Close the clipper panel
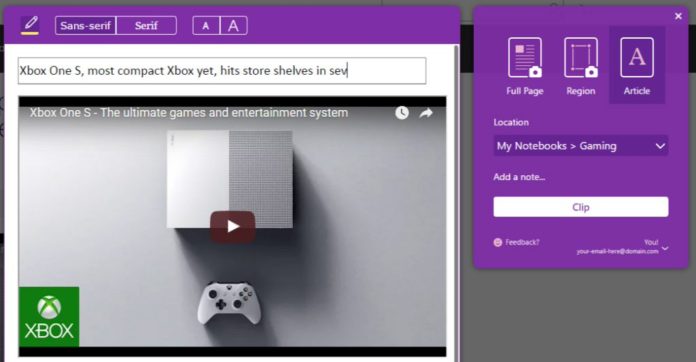 point(678,16)
